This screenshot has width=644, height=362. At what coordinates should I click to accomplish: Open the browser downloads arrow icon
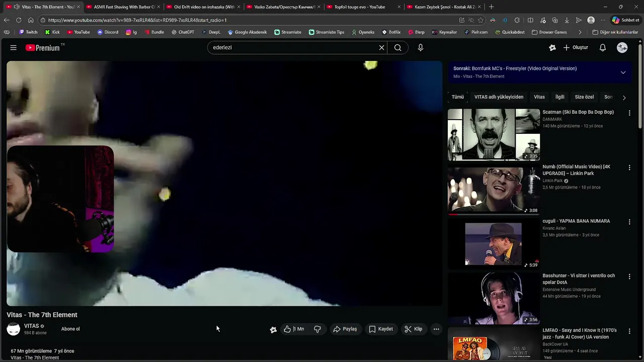[x=567, y=20]
